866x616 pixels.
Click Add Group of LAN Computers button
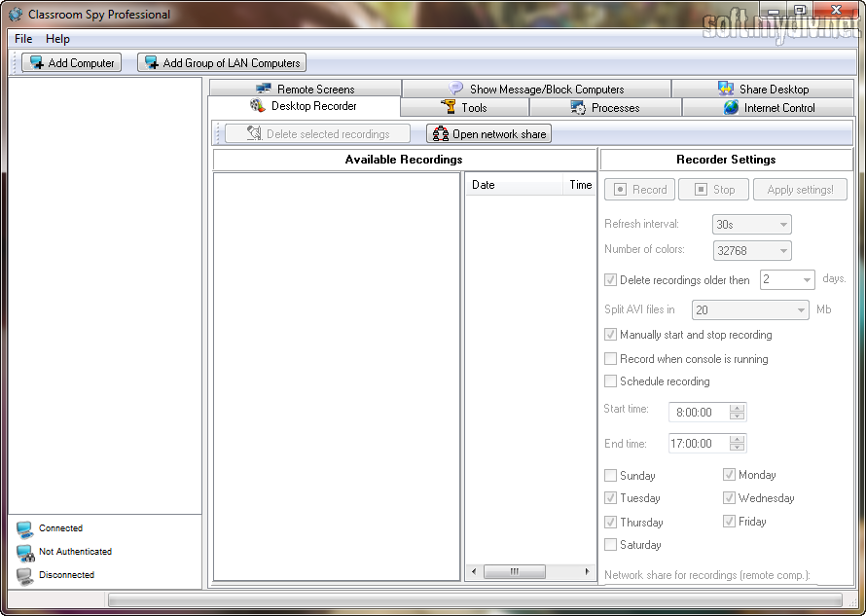pos(222,62)
